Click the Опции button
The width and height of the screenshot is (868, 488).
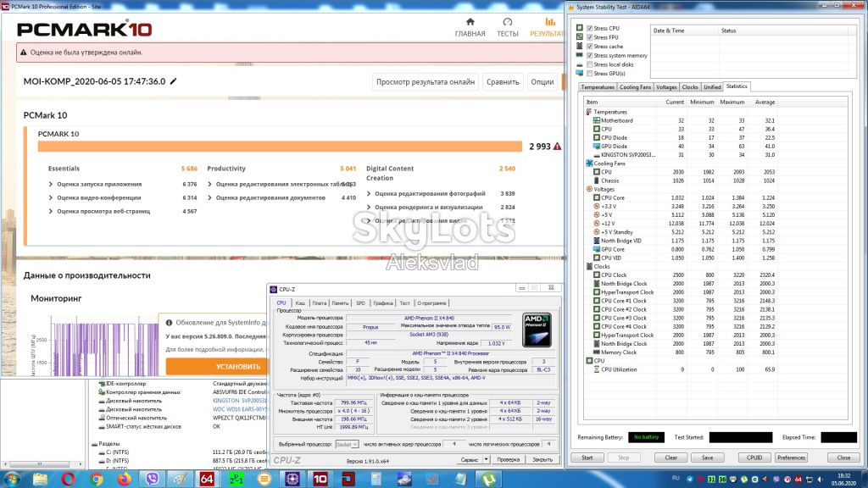(542, 82)
